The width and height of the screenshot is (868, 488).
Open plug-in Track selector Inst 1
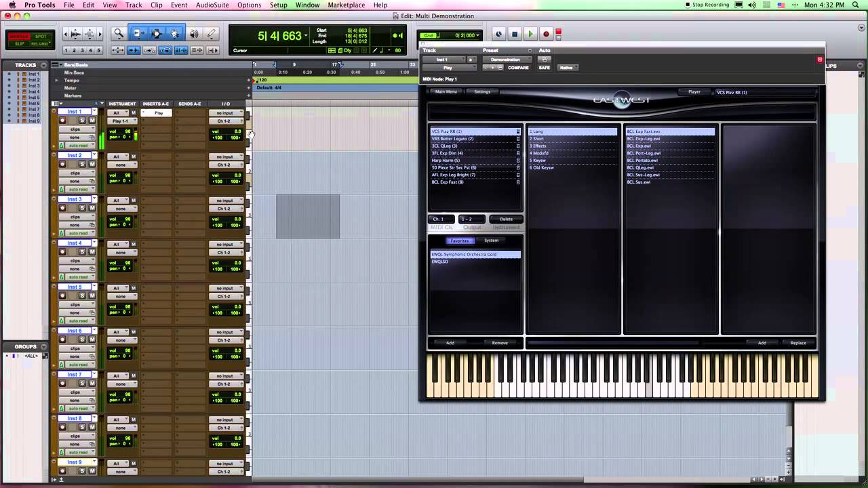[444, 60]
